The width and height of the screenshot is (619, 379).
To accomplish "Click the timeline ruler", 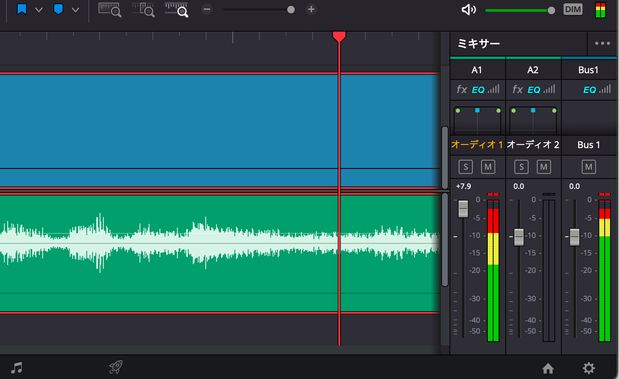I will 219,38.
